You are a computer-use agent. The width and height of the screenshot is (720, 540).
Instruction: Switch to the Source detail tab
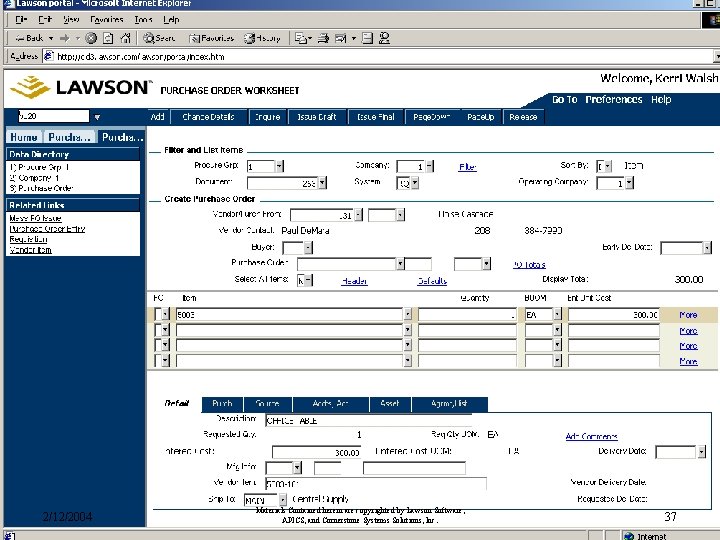click(x=267, y=403)
